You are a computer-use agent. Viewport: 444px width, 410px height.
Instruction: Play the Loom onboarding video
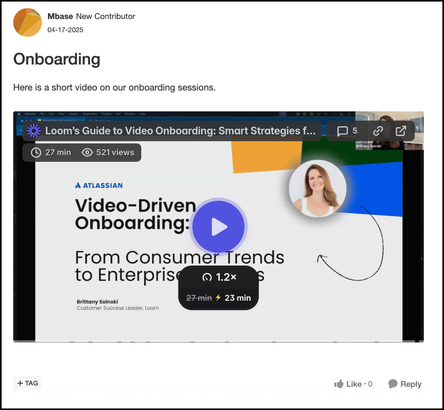tap(219, 227)
